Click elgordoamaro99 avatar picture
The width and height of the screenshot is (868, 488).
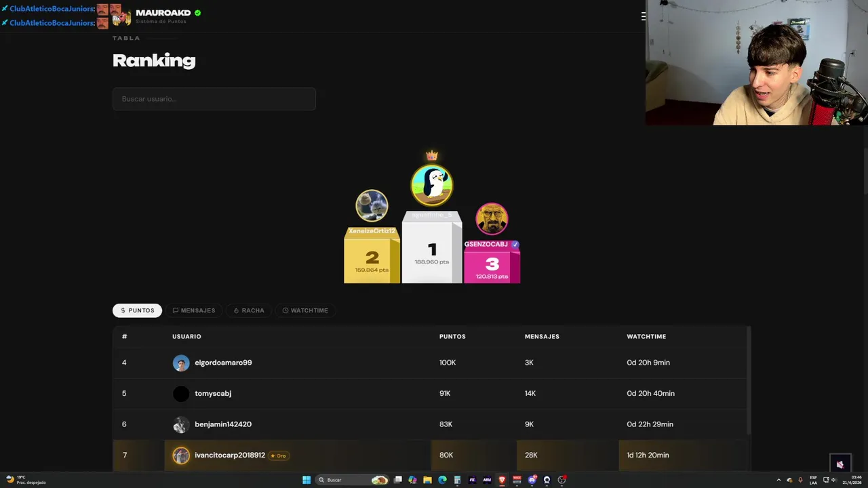point(181,363)
